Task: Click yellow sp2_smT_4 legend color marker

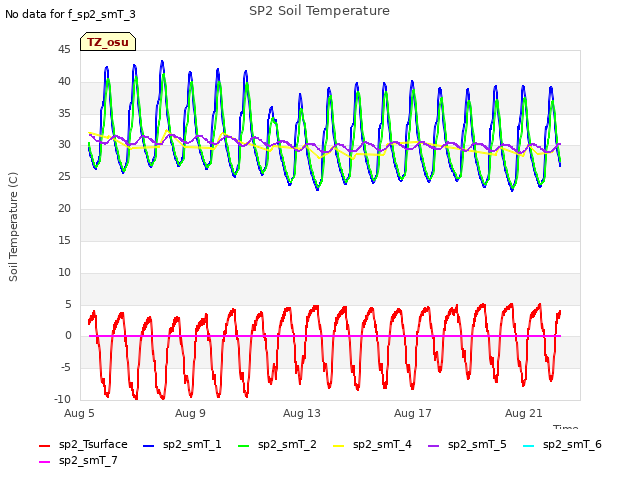Action: coord(339,446)
